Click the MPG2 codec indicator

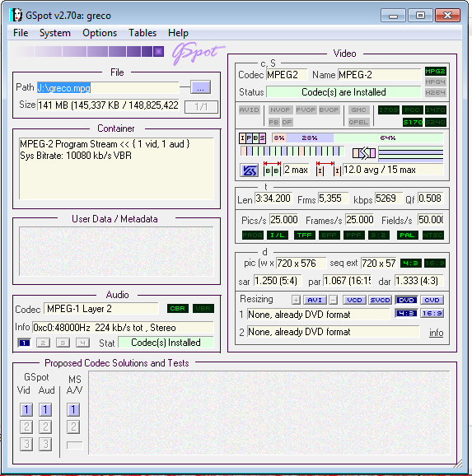(435, 72)
